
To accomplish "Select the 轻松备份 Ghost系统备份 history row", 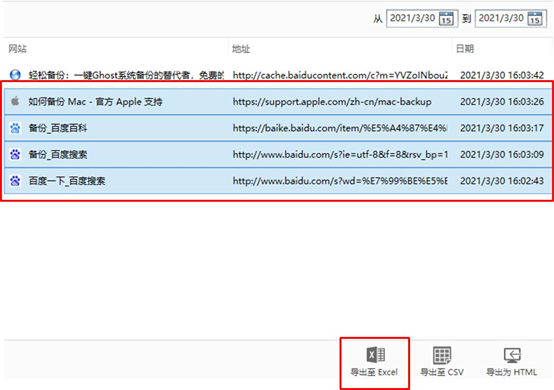I will pyautogui.click(x=277, y=75).
